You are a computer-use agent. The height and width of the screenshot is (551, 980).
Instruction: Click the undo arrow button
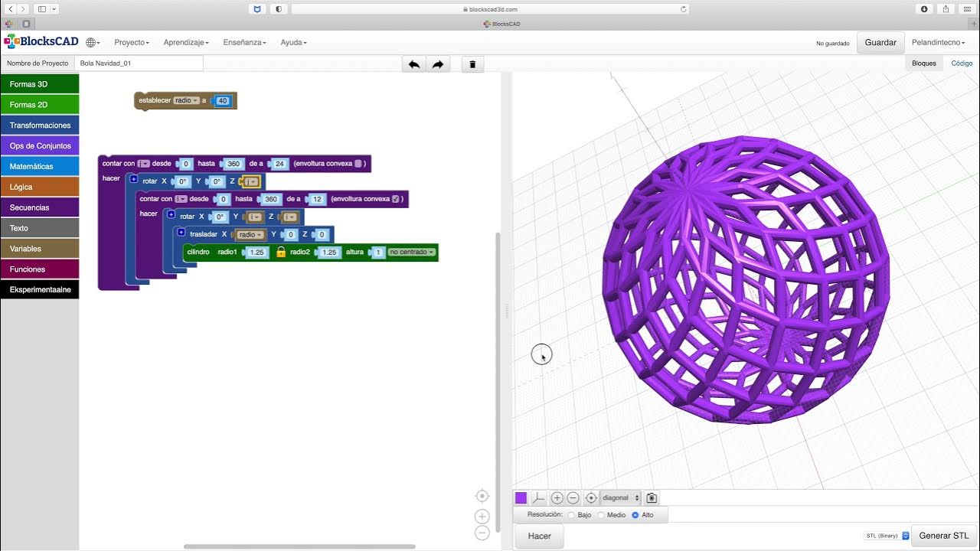[x=413, y=64]
